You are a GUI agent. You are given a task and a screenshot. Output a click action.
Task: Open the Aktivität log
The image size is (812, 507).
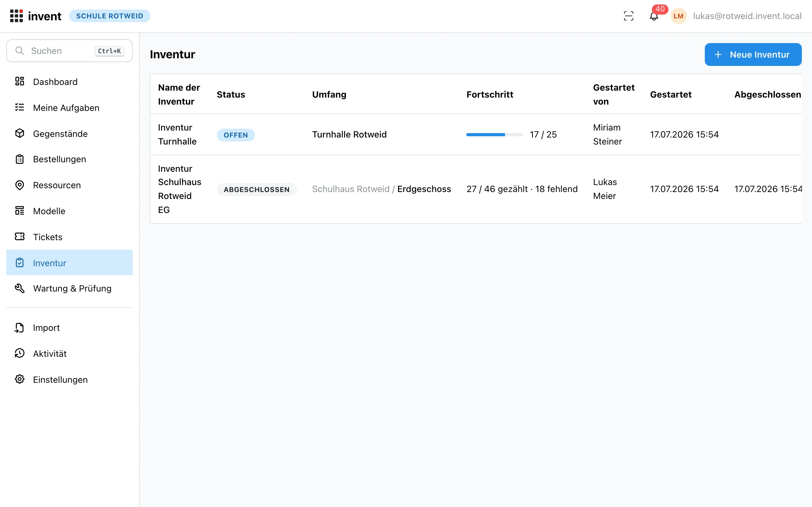pyautogui.click(x=69, y=353)
